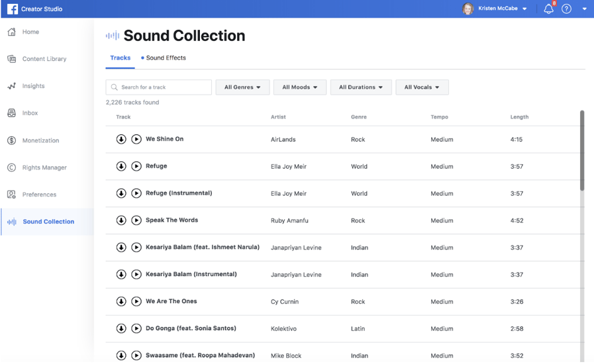Click artist name Mike Block
594x364 pixels.
286,355
